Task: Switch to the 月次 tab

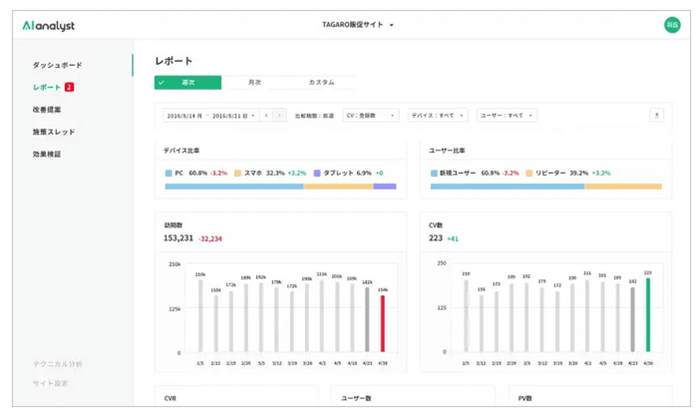Action: pos(254,82)
